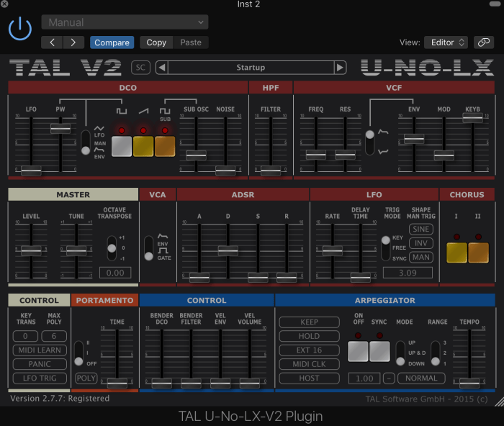Open the arpeggiator NORMAL mode selector
The width and height of the screenshot is (504, 426).
(421, 378)
